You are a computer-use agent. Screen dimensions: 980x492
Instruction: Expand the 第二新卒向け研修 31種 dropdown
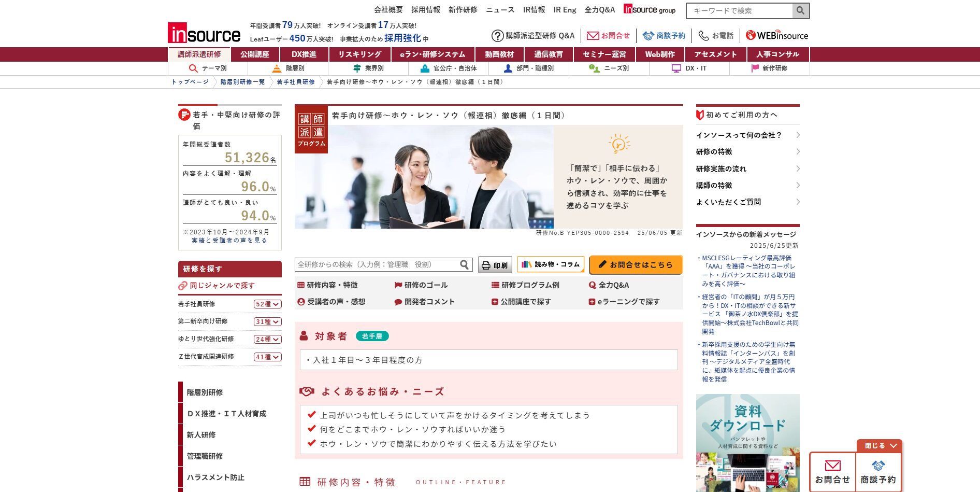[267, 322]
